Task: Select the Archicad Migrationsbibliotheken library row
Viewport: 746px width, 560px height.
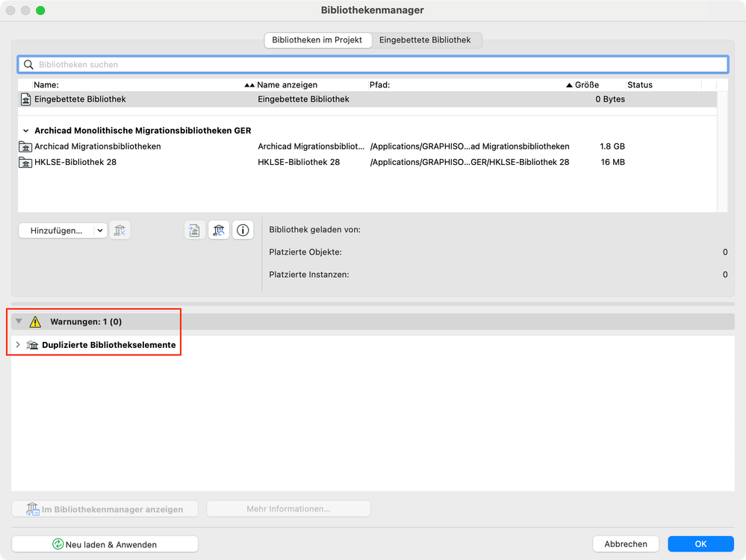Action: tap(367, 146)
